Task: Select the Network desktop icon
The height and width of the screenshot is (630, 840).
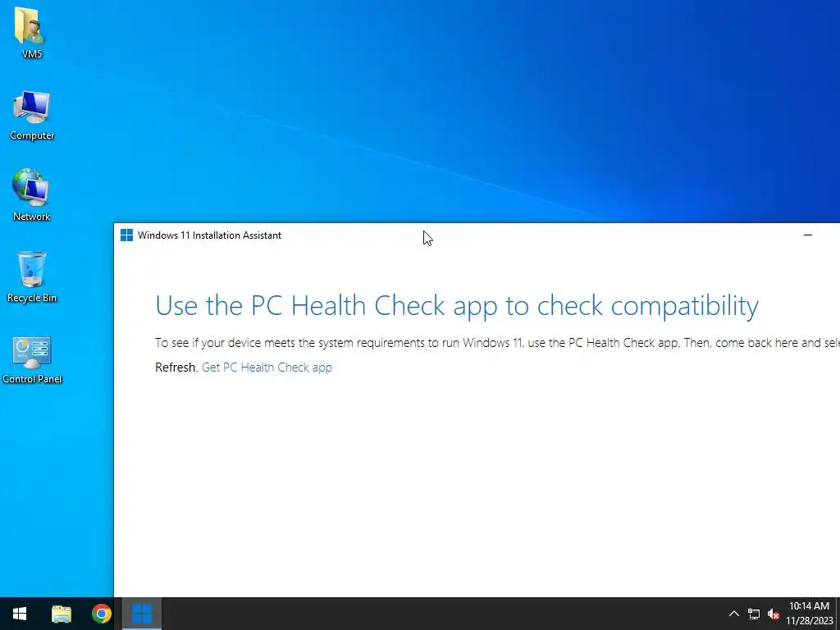Action: 32,195
